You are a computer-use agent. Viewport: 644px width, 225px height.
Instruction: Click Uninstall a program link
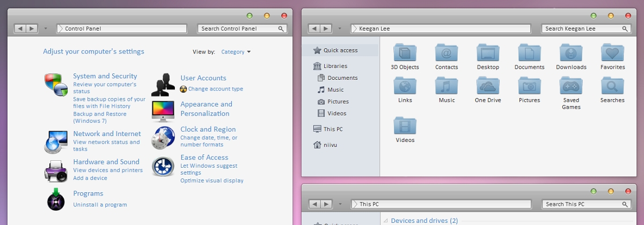tap(100, 205)
